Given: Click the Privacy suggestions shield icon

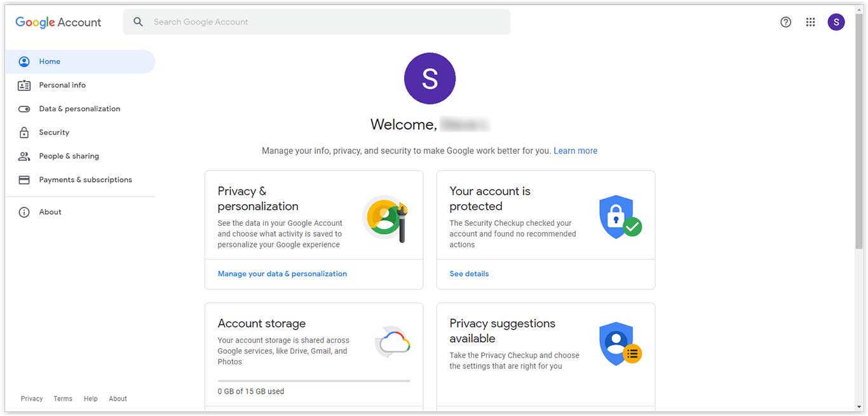Looking at the screenshot, I should click(x=620, y=343).
